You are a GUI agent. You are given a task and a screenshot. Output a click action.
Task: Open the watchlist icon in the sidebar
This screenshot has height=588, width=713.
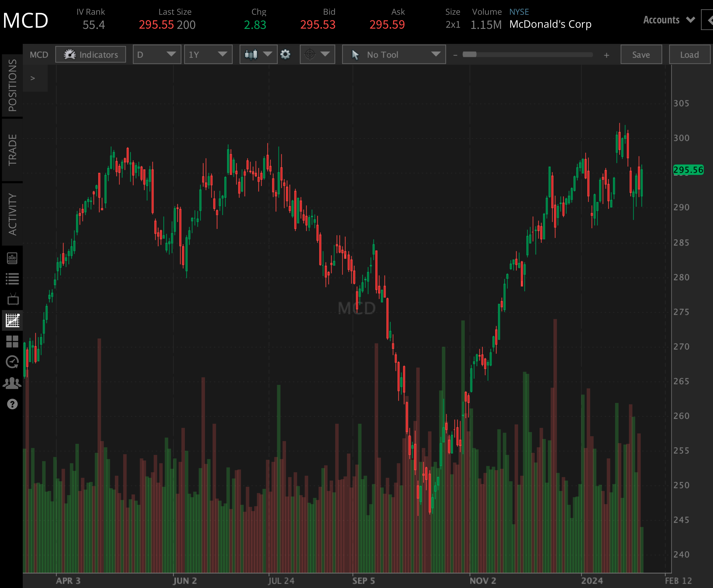[12, 278]
